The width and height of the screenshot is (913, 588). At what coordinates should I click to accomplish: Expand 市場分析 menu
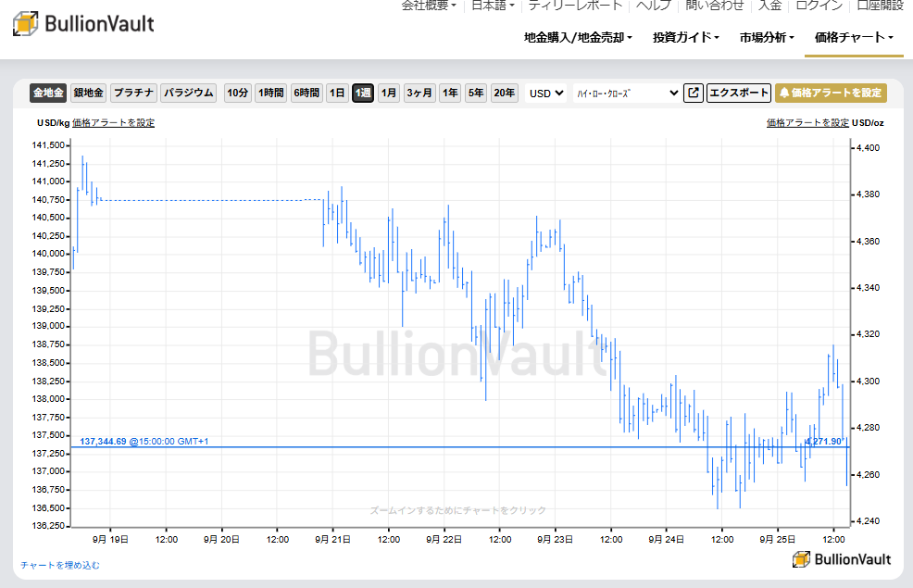(x=767, y=37)
